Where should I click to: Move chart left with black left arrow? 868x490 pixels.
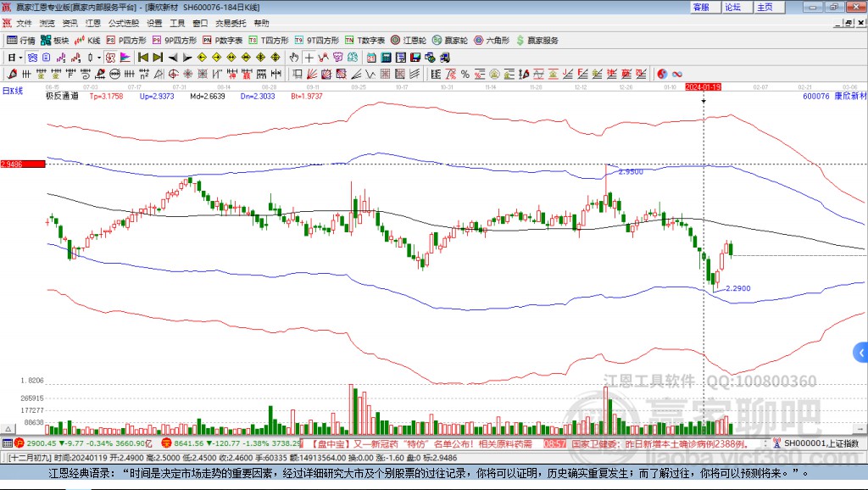pos(173,58)
